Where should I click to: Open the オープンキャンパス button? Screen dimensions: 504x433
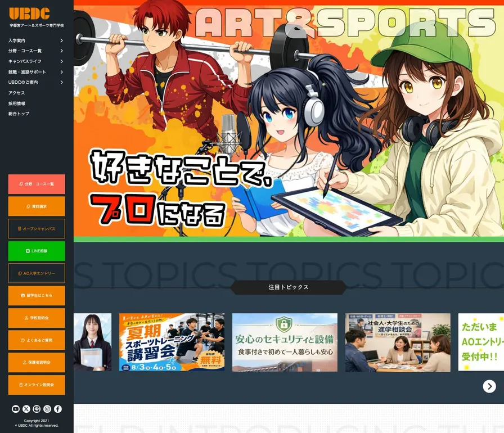click(37, 229)
